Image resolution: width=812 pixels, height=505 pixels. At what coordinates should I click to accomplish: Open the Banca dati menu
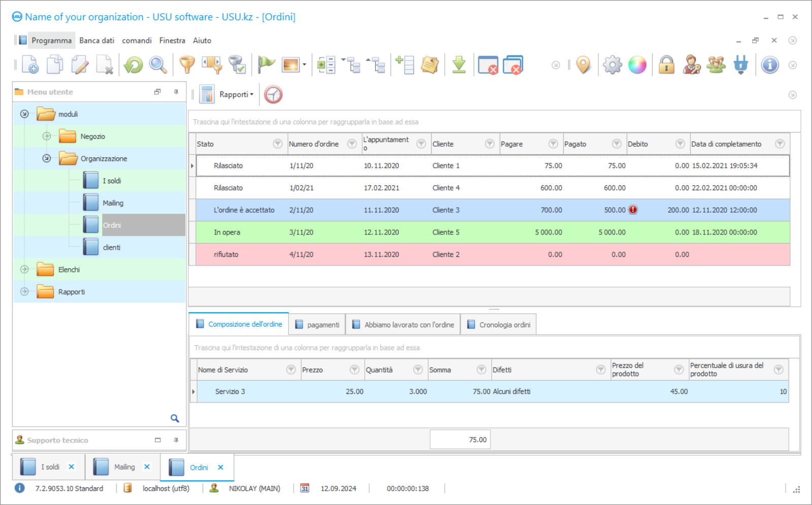coord(96,41)
